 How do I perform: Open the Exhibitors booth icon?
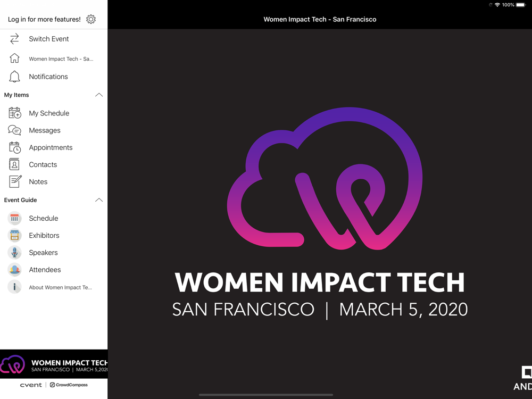pyautogui.click(x=14, y=235)
